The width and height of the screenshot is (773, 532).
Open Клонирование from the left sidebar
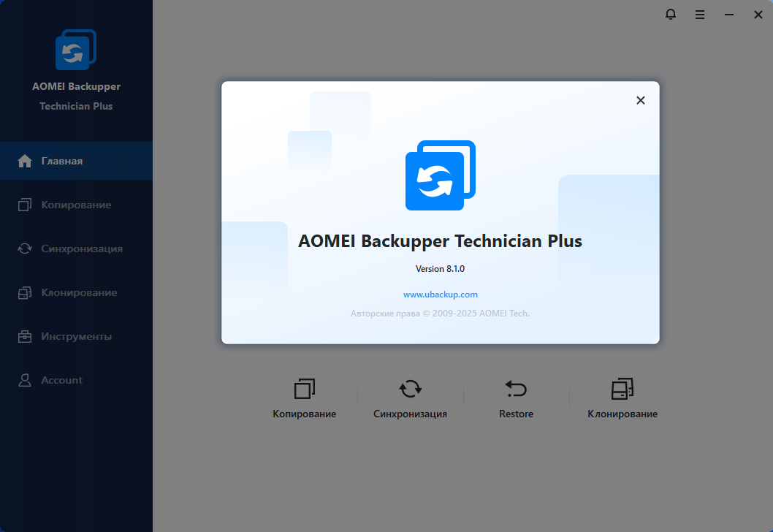pos(79,292)
